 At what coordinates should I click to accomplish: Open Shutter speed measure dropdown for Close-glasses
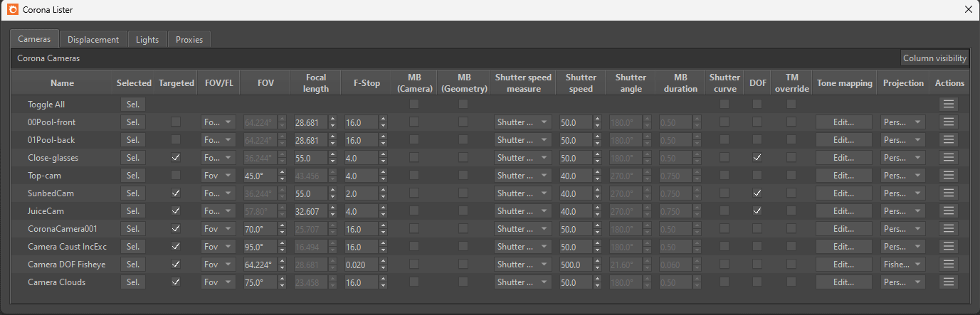523,158
